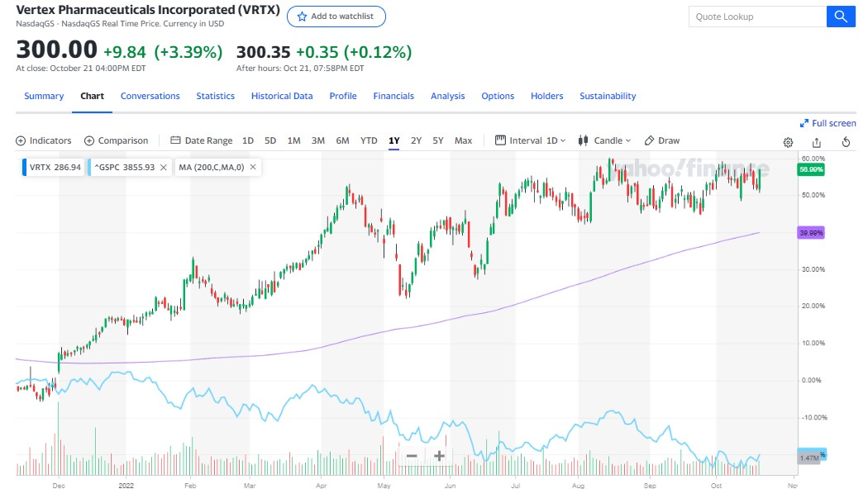View the Holders tab
The height and width of the screenshot is (489, 868).
(547, 96)
